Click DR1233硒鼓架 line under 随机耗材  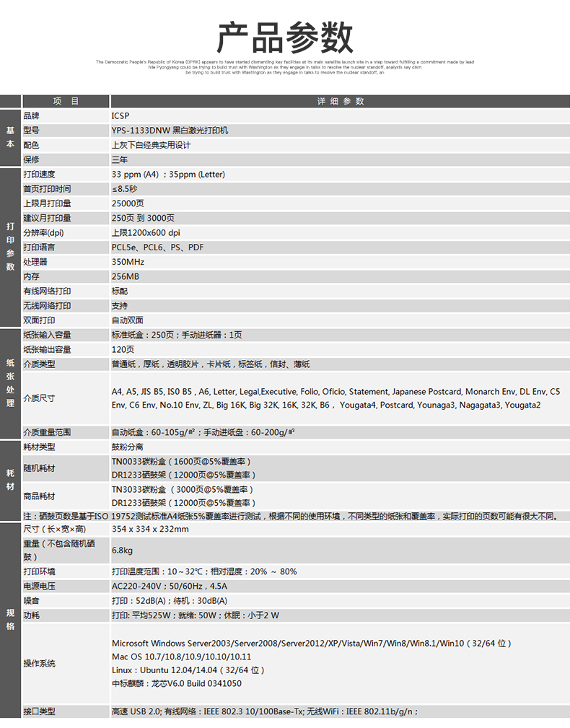coord(183,475)
